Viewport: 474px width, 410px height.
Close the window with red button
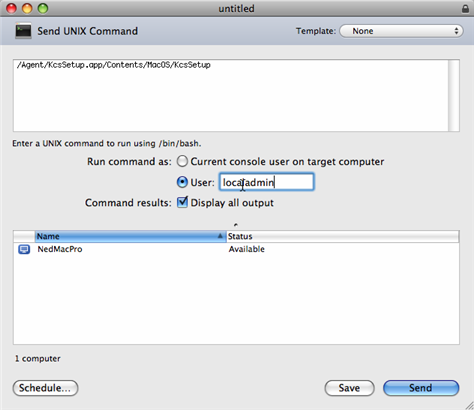[11, 8]
